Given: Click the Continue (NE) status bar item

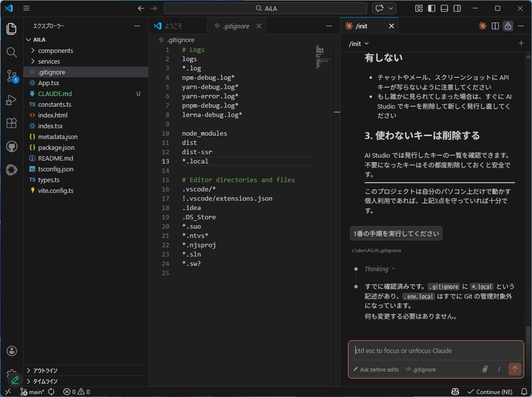Looking at the screenshot, I should [x=490, y=392].
